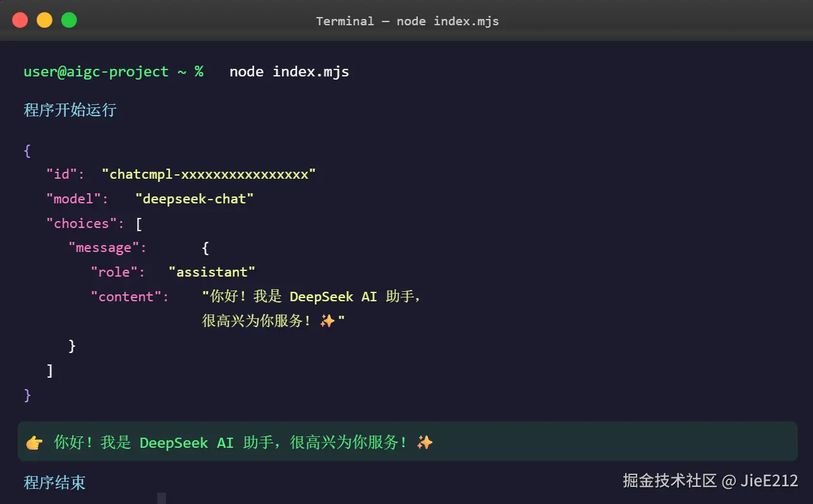Viewport: 813px width, 504px height.
Task: Click the "content" key in the JSON output
Action: coord(126,297)
